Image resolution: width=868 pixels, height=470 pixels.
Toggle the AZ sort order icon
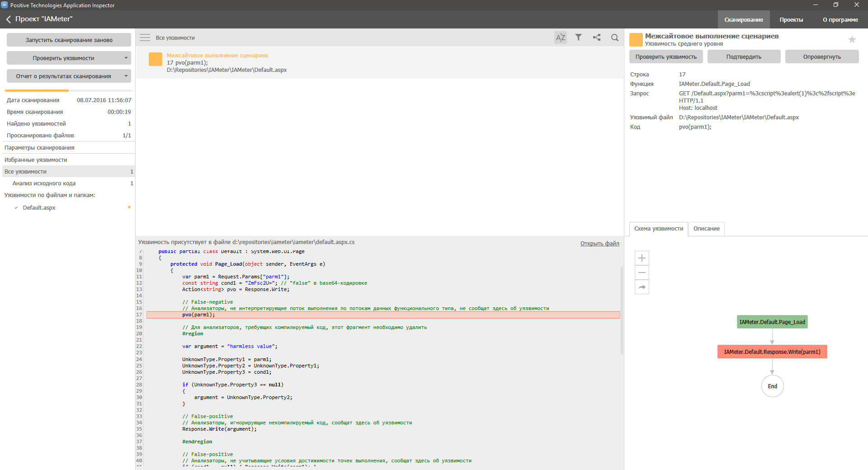[561, 38]
